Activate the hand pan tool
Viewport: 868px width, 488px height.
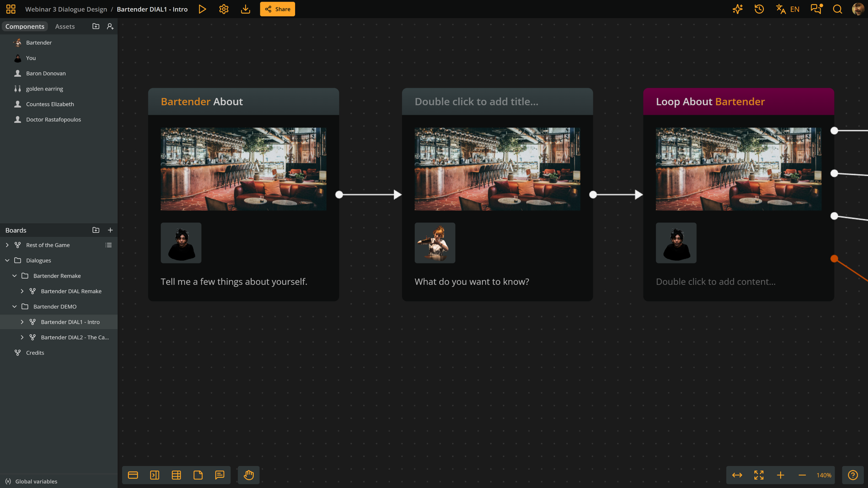(x=249, y=475)
